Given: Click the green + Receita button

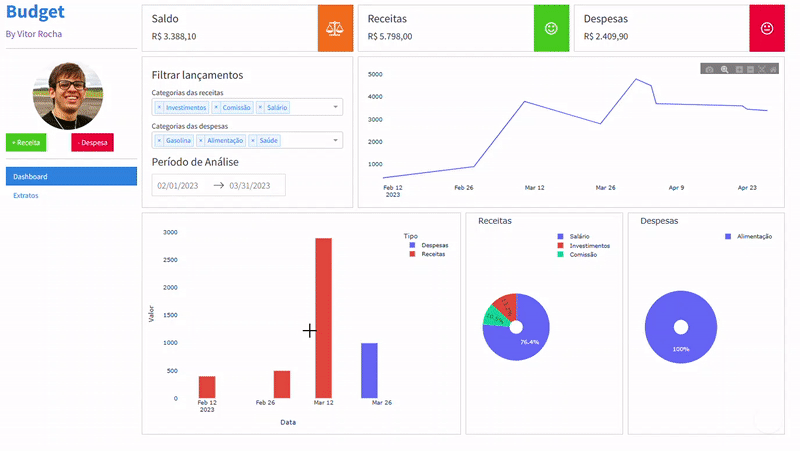Looking at the screenshot, I should (26, 142).
